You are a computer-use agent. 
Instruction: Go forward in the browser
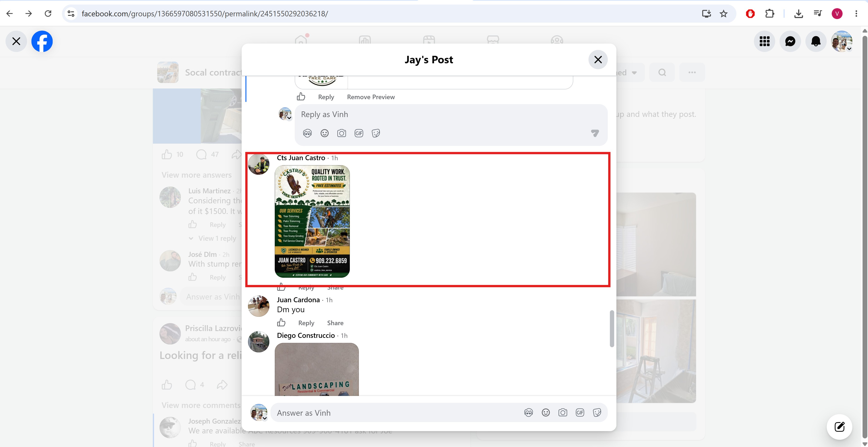(x=29, y=13)
